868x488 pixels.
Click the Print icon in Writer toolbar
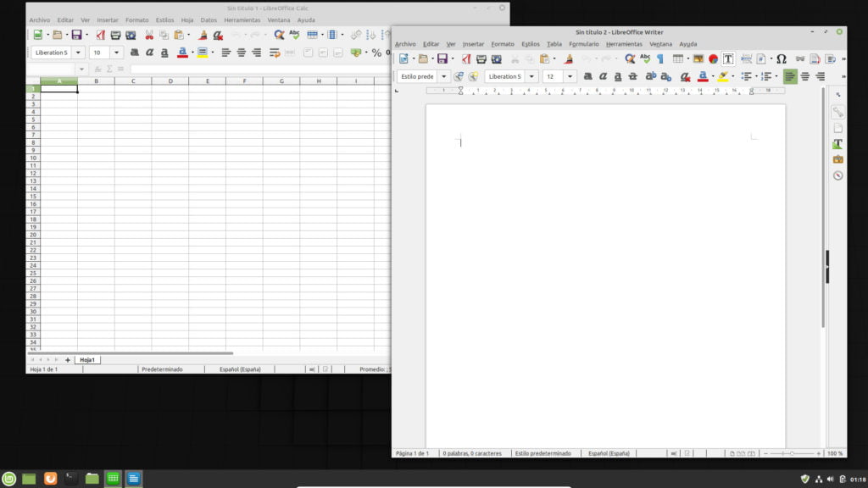[481, 59]
